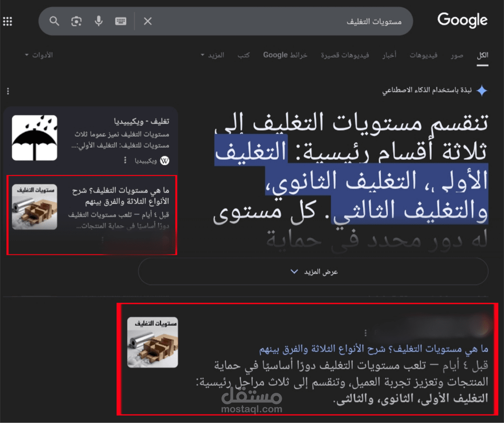The image size is (504, 423).
Task: Click packaging thumbnail in the side card
Action: click(x=34, y=207)
